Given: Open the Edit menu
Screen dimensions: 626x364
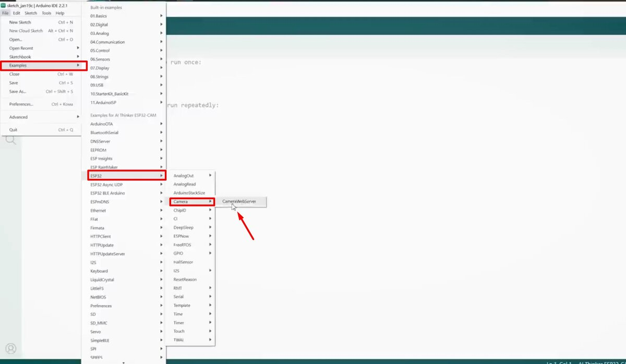Looking at the screenshot, I should [17, 13].
